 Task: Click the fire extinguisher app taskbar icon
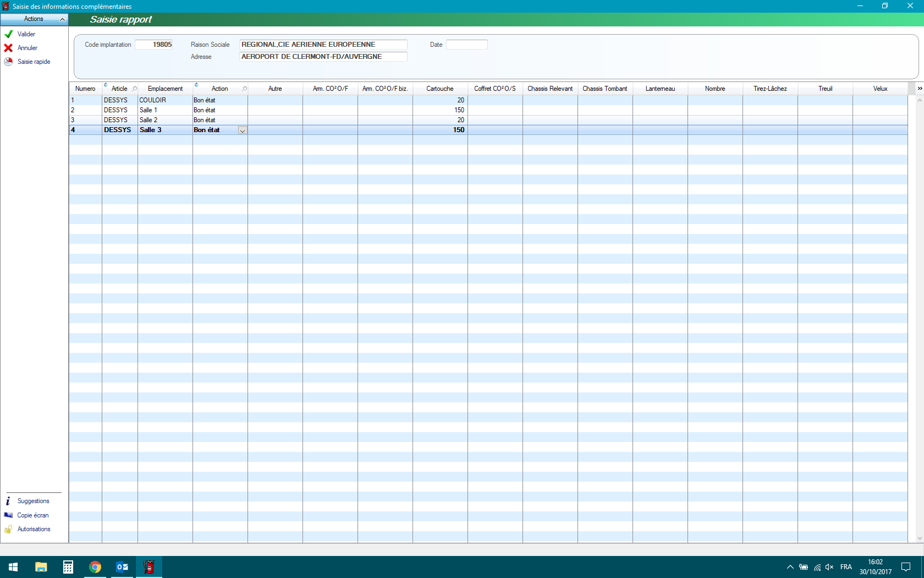click(148, 567)
